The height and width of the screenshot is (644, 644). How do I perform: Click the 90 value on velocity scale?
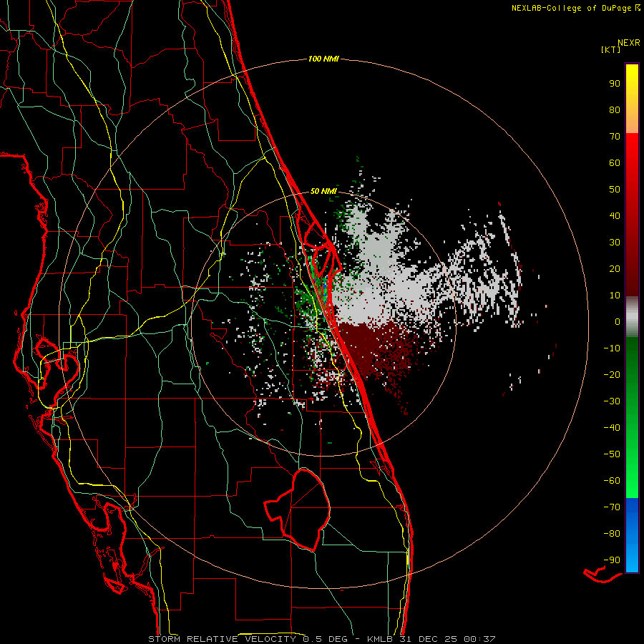(615, 84)
